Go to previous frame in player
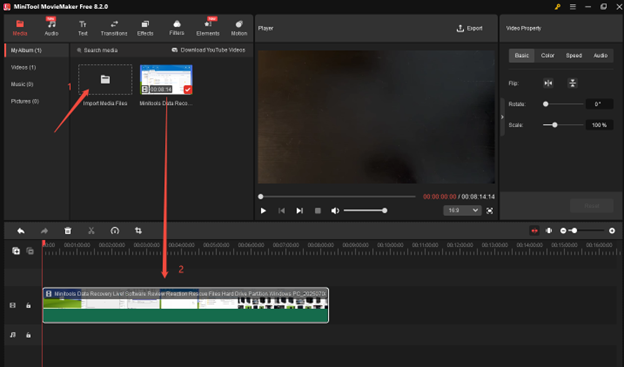Viewport: 624px width, 367px height. pos(281,211)
